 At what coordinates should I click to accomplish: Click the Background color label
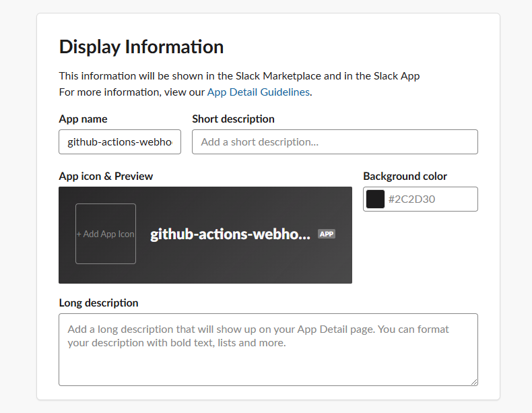405,176
